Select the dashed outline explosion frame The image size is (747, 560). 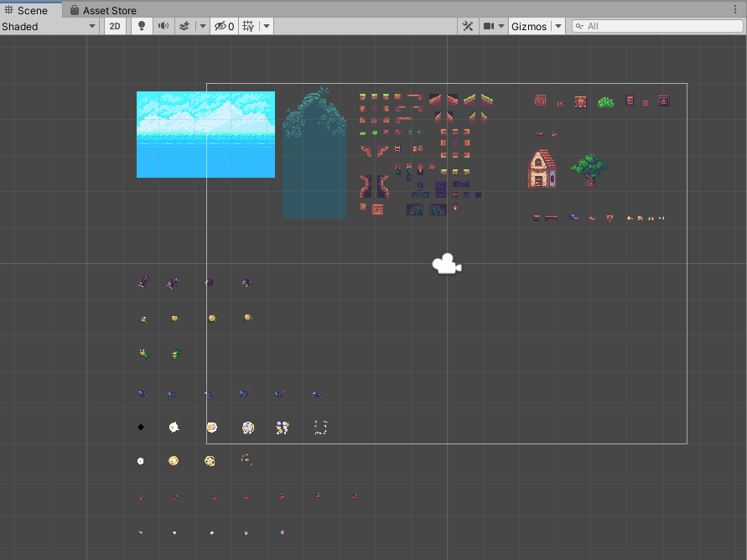click(321, 428)
